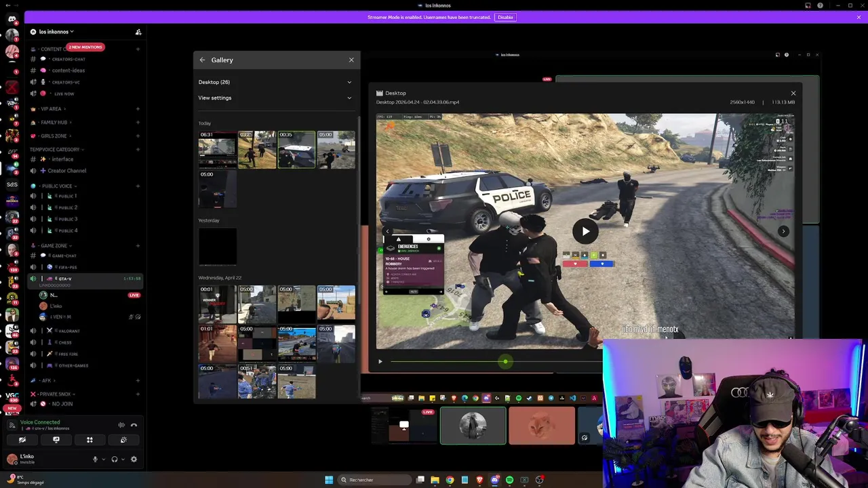The height and width of the screenshot is (488, 868).
Task: Open the soundboard button
Action: pyautogui.click(x=123, y=440)
